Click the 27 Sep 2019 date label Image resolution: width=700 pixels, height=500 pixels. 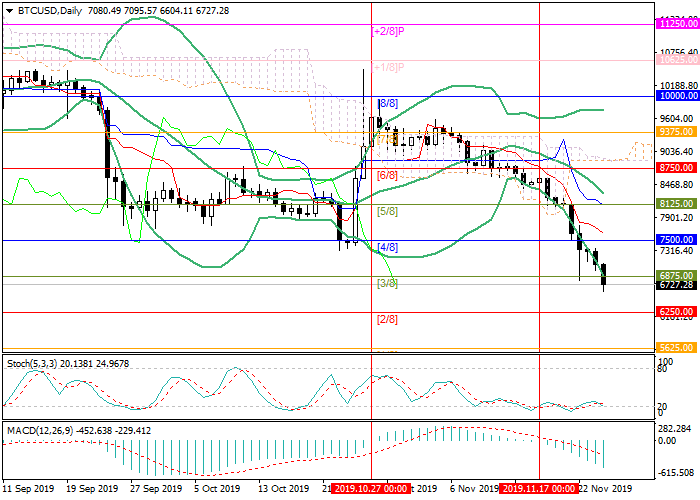click(x=157, y=488)
